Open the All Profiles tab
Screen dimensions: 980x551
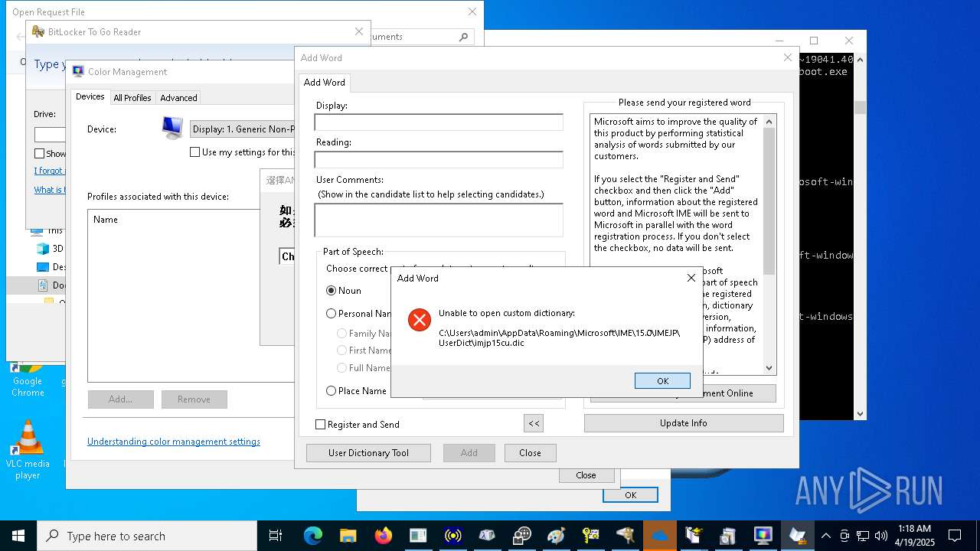point(132,98)
